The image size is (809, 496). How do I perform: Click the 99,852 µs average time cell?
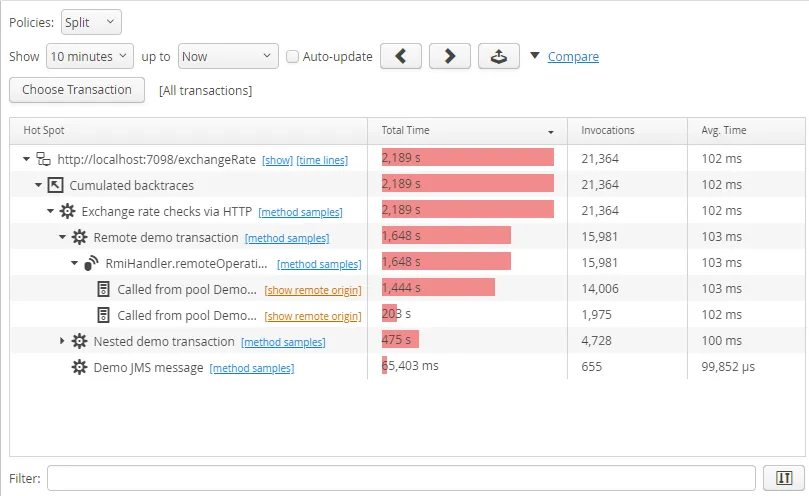pyautogui.click(x=728, y=366)
